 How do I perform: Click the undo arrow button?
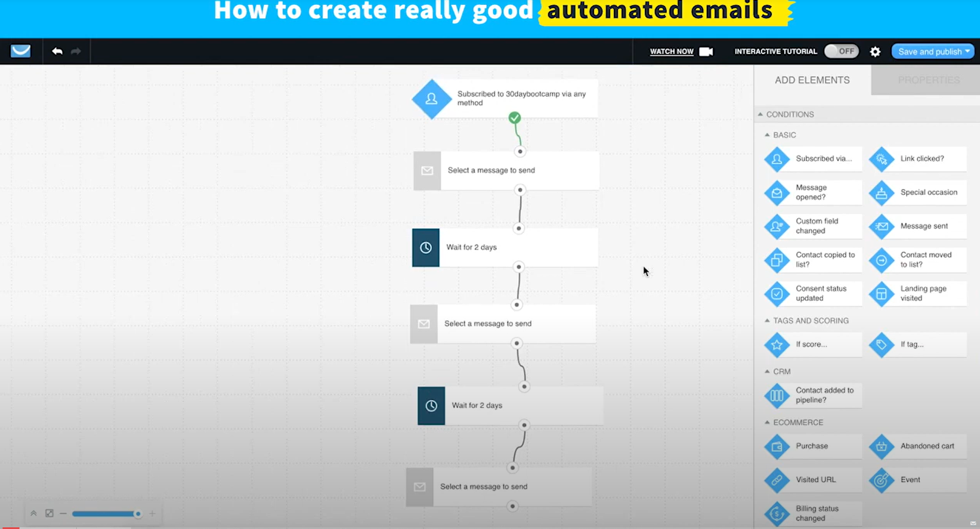tap(57, 51)
